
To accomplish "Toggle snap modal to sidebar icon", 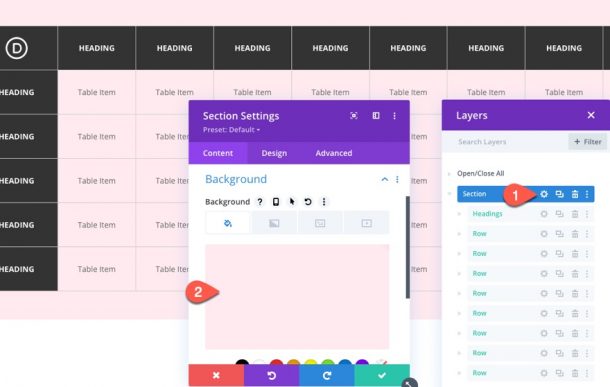I will point(376,116).
